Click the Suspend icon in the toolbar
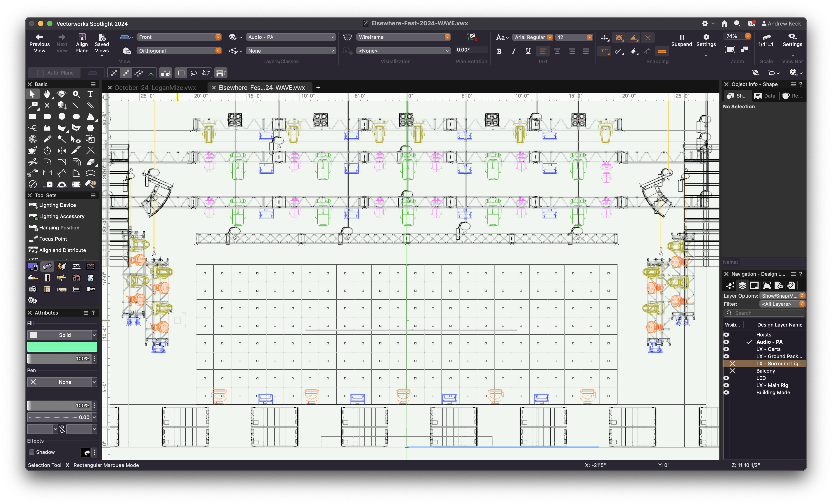 tap(682, 38)
